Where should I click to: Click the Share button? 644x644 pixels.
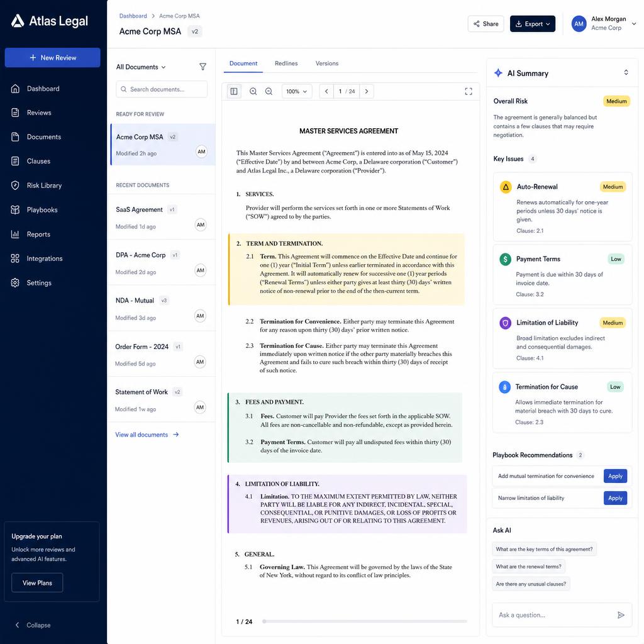coord(486,24)
